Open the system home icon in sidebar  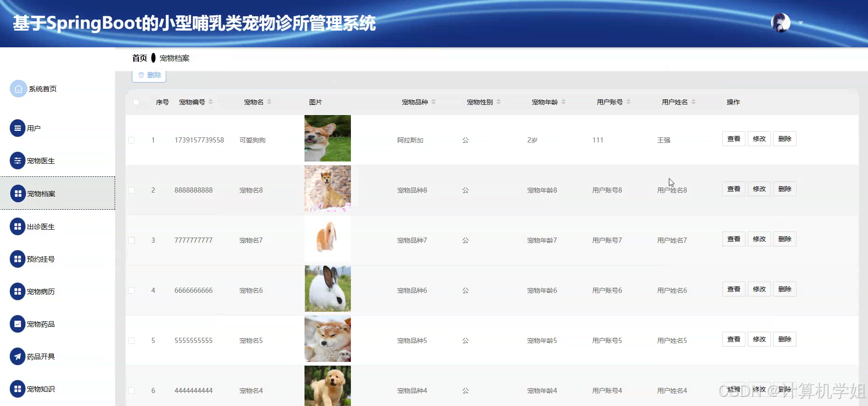click(19, 89)
